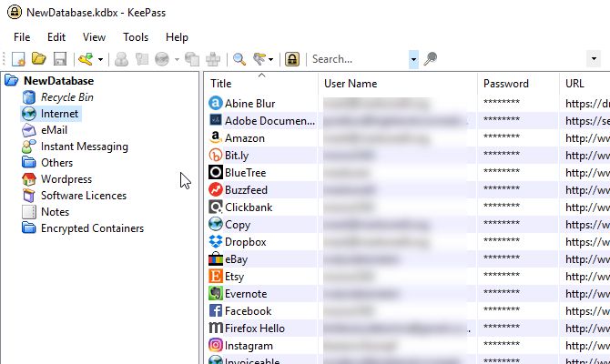
Task: Expand the search box dropdown arrow
Action: point(413,59)
